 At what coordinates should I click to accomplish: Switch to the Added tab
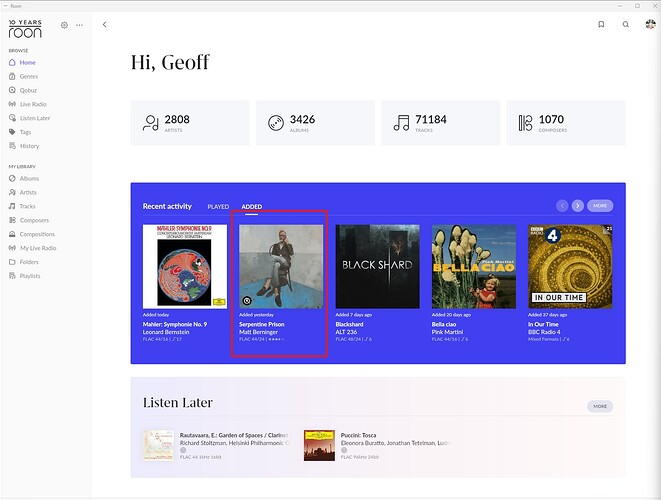pyautogui.click(x=252, y=207)
